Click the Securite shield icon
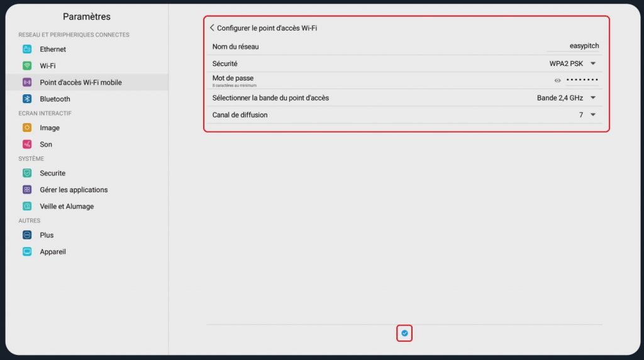644x360 pixels. click(27, 173)
